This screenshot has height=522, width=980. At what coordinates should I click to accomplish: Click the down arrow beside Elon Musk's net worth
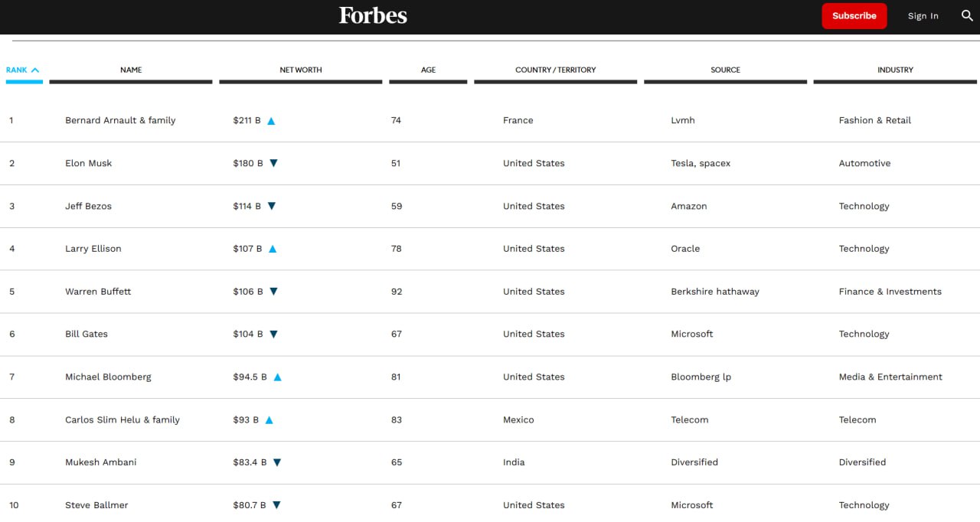coord(273,163)
